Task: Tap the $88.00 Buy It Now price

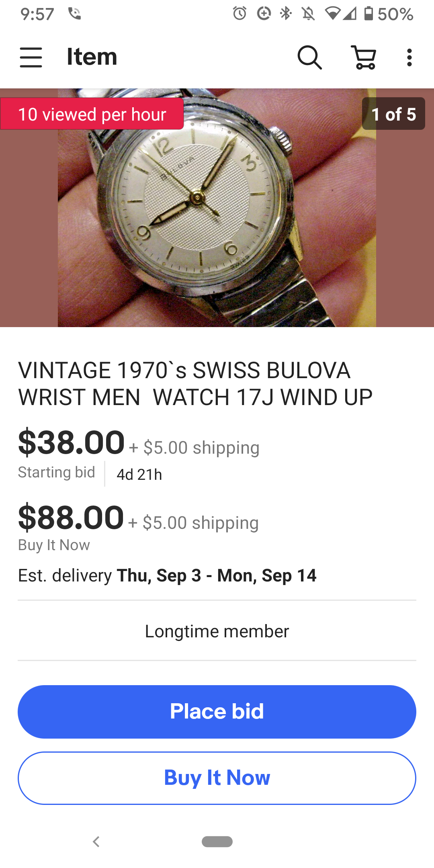Action: coord(71,518)
